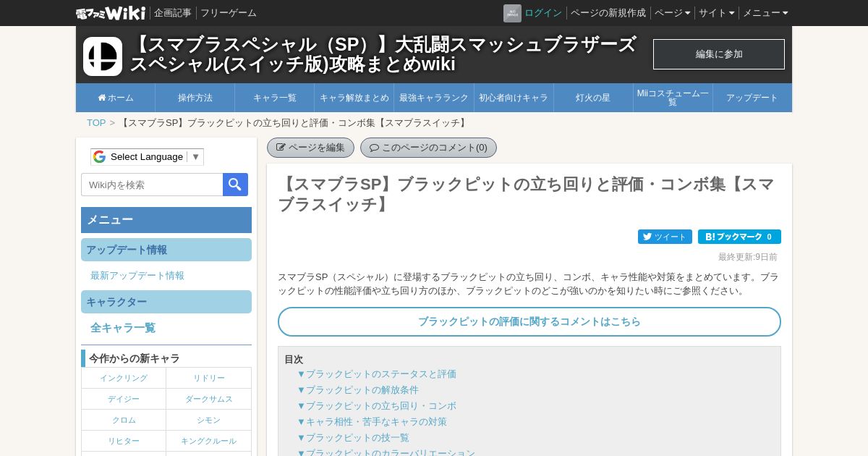Click the TOP breadcrumb link
The width and height of the screenshot is (868, 456).
(96, 123)
